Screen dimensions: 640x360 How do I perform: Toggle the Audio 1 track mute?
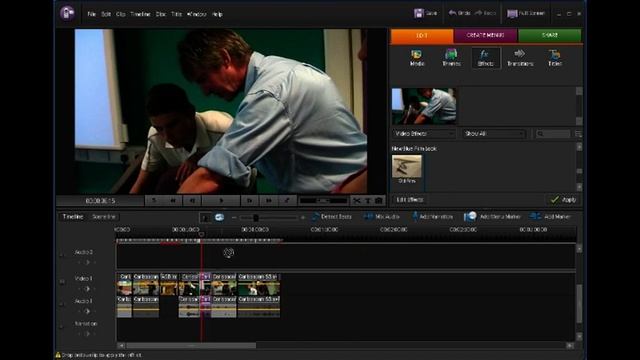point(62,304)
